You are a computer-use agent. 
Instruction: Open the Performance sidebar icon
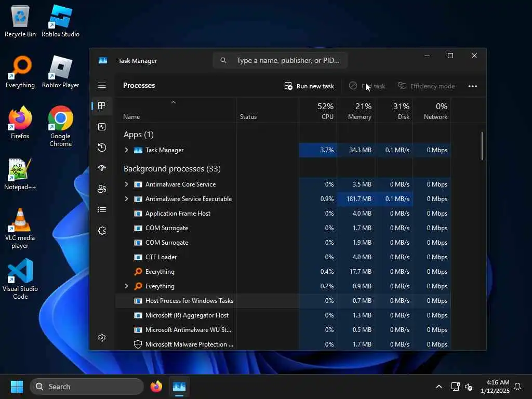(101, 127)
